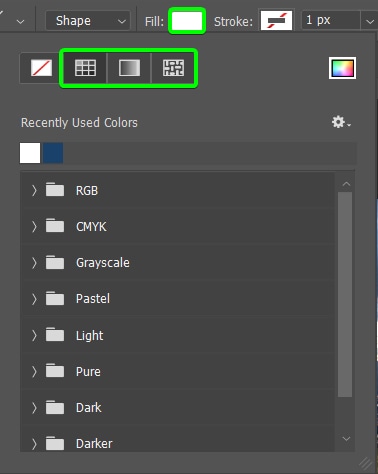The image size is (378, 474).
Task: Choose the Solid Color fill icon
Action: 85,68
